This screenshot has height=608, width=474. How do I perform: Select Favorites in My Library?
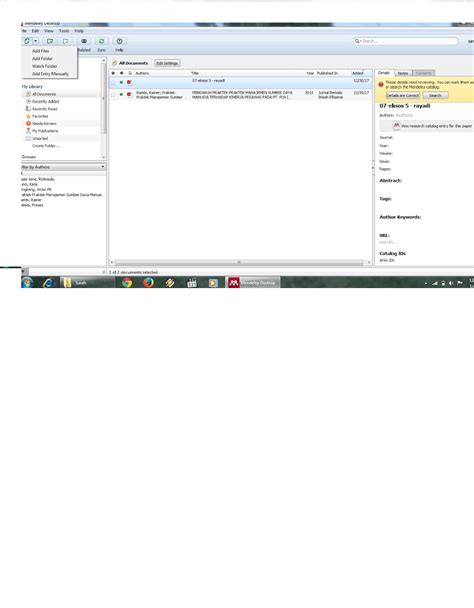tap(40, 116)
